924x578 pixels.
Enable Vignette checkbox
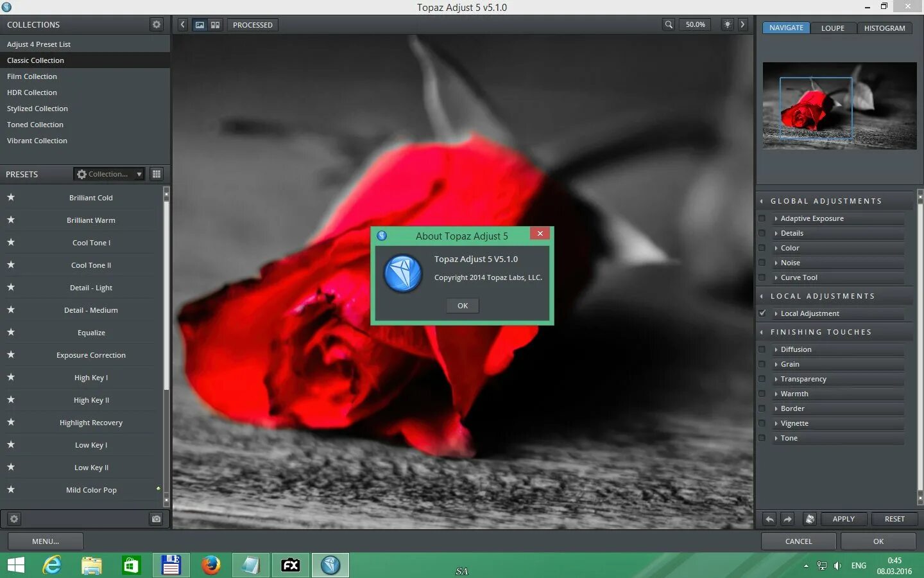(x=762, y=423)
